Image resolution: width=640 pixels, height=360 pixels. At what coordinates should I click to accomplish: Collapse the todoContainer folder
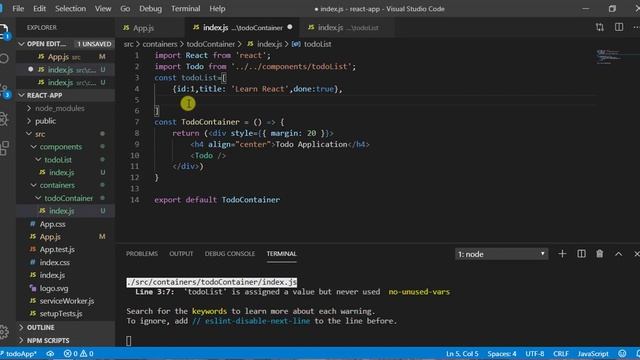68,198
